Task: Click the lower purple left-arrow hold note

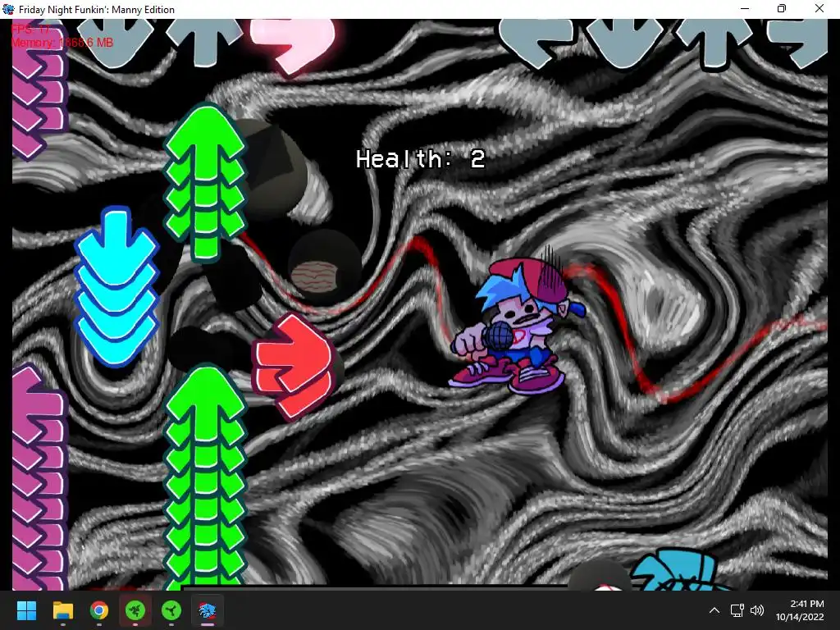Action: (x=39, y=477)
